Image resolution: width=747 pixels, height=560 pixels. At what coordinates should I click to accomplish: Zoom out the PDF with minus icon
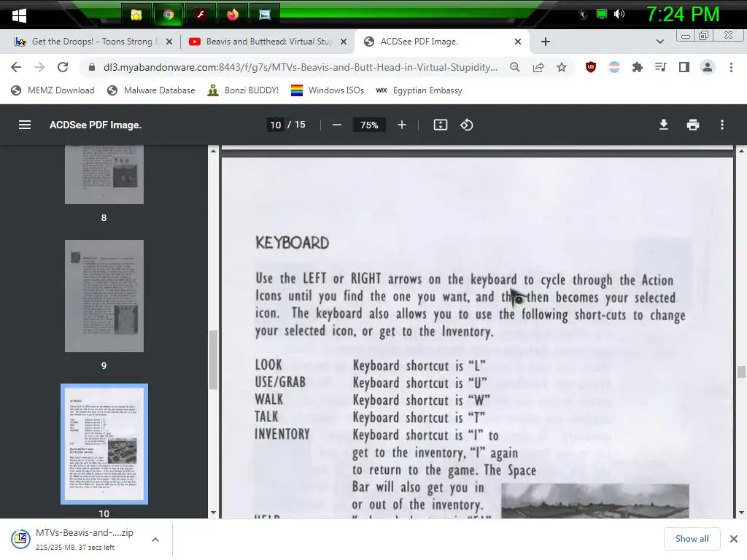click(x=337, y=125)
